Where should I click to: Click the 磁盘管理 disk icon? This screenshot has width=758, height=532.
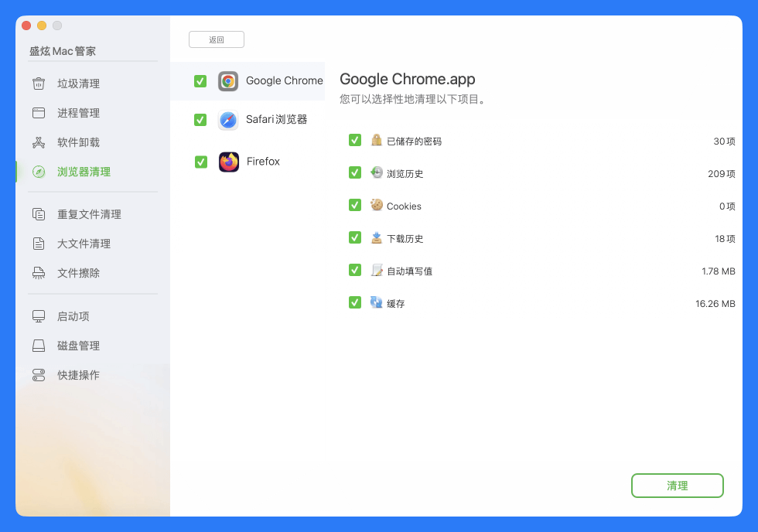coord(39,346)
